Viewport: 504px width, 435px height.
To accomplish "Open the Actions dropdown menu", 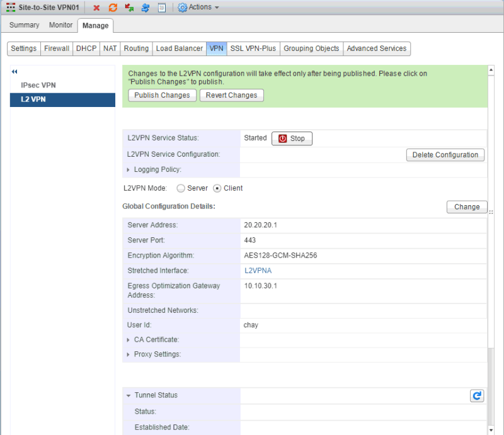I will 198,8.
